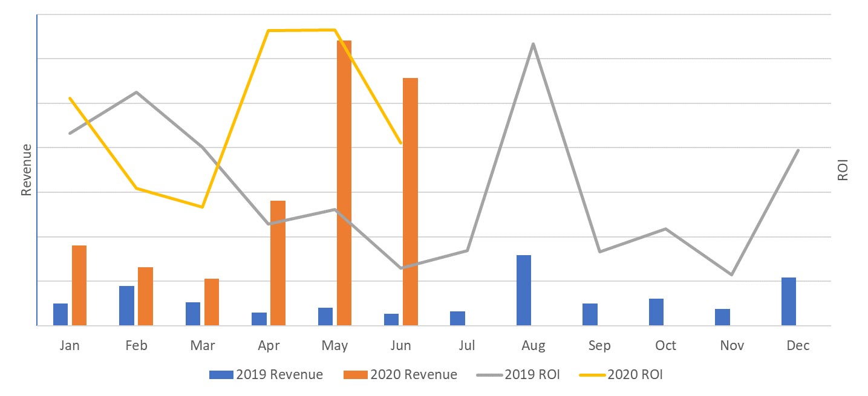Select the Revenue axis title on the left
The height and width of the screenshot is (396, 868).
click(26, 170)
